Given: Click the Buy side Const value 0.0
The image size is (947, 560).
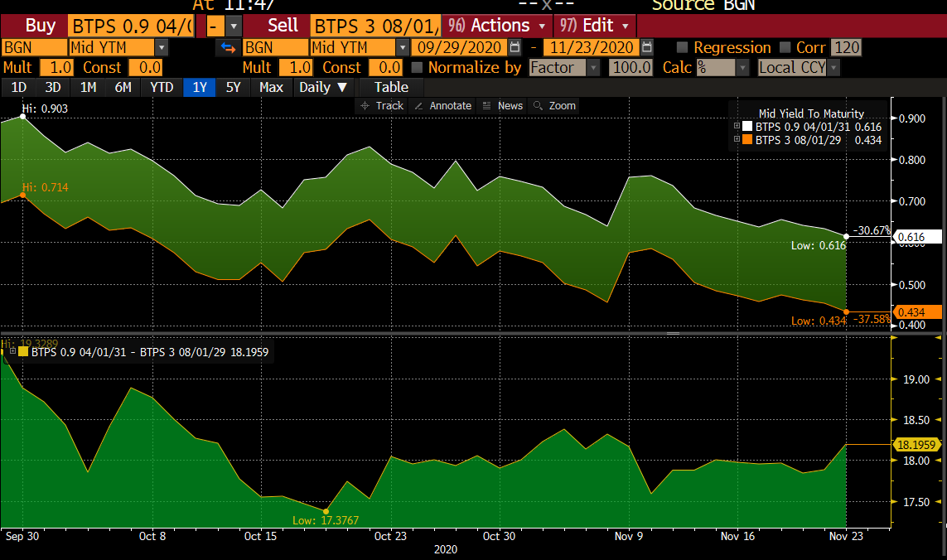Looking at the screenshot, I should coord(146,67).
